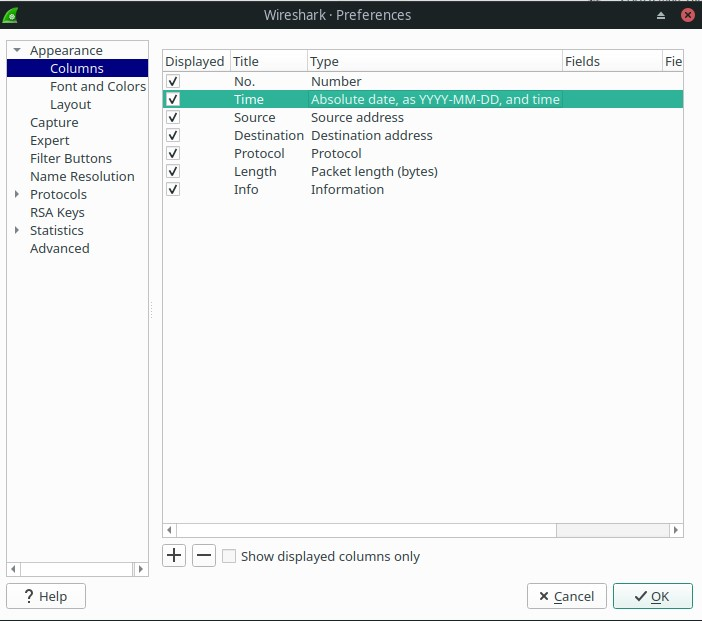The width and height of the screenshot is (702, 621).
Task: Expand the Statistics tree section
Action: (x=17, y=230)
